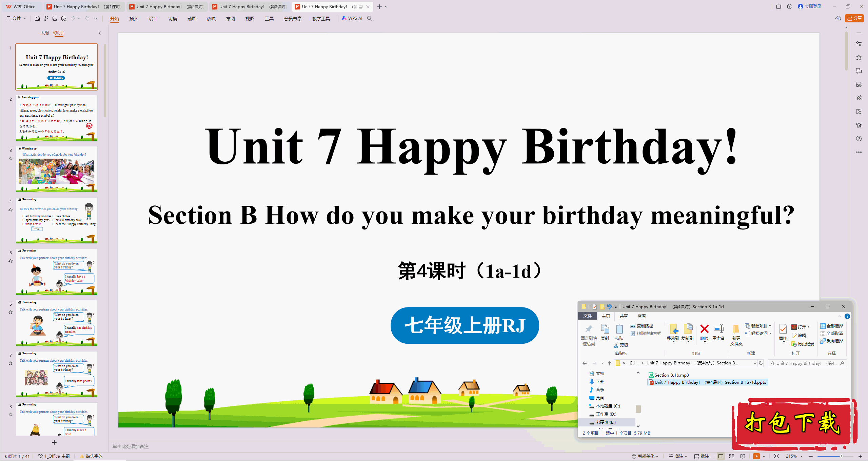
Task: Click Select All in Explorer ribbon
Action: [831, 326]
